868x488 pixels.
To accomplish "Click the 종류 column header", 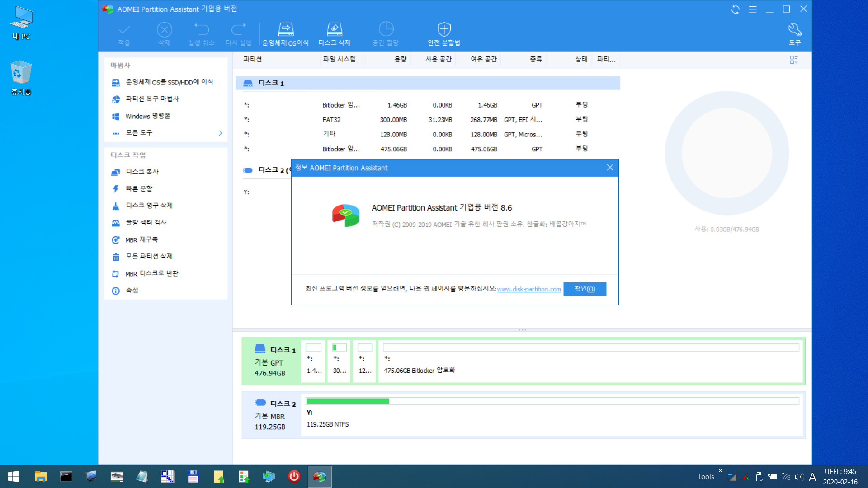I will click(x=536, y=59).
